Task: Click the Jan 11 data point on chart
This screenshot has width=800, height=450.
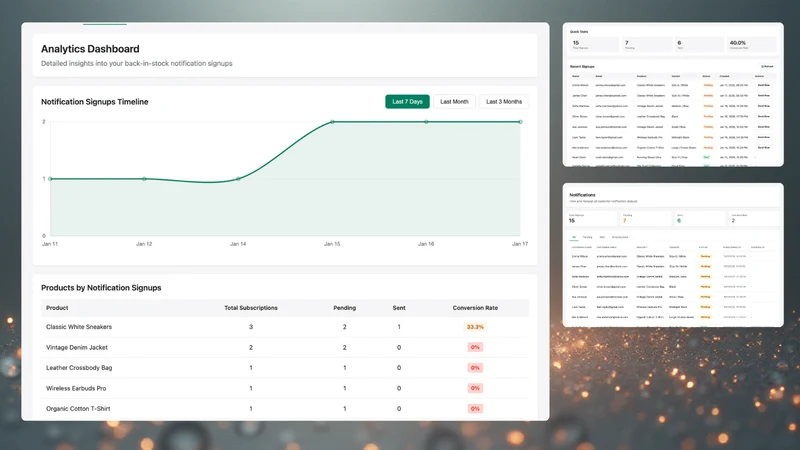Action: (50, 179)
